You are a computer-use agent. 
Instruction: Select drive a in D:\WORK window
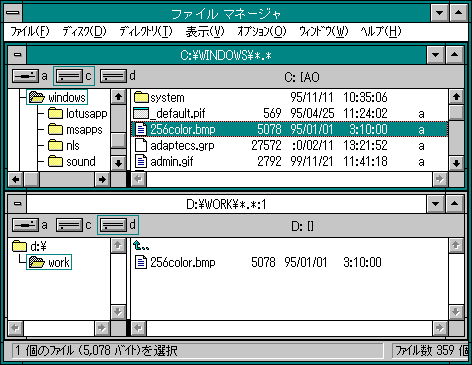(x=30, y=225)
